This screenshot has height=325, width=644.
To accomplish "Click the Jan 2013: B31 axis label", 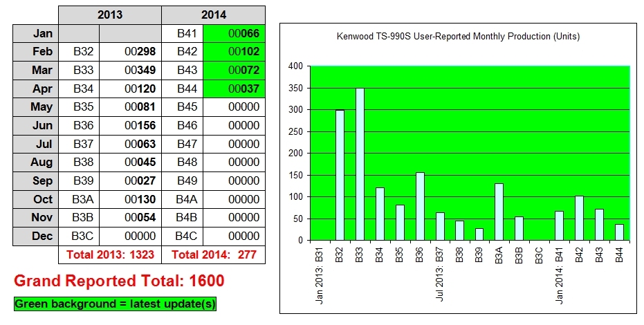I will tap(320, 275).
